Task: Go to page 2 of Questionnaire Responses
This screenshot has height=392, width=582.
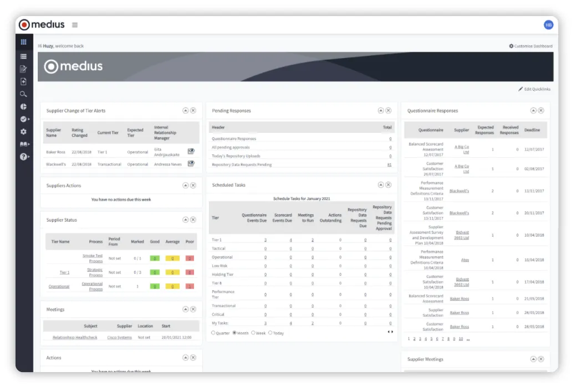Action: click(x=414, y=339)
